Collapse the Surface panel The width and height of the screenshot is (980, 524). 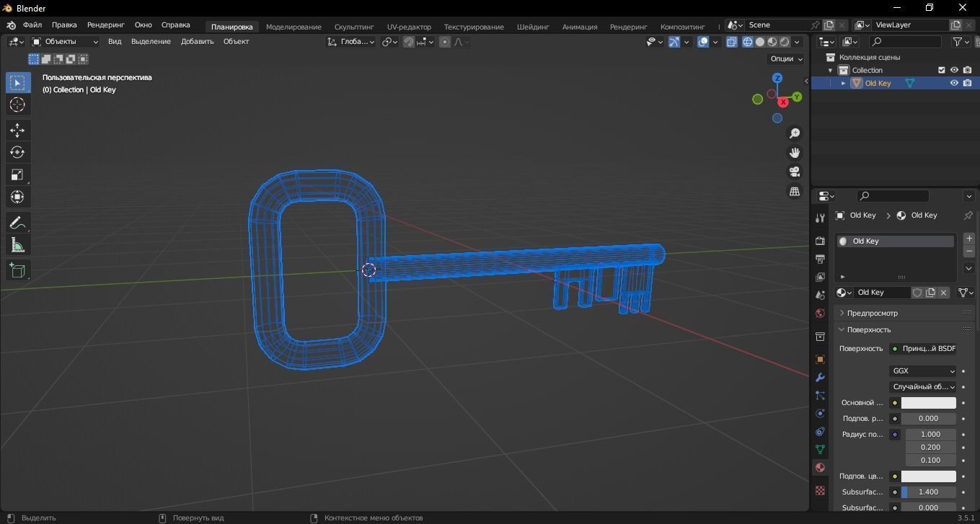842,330
